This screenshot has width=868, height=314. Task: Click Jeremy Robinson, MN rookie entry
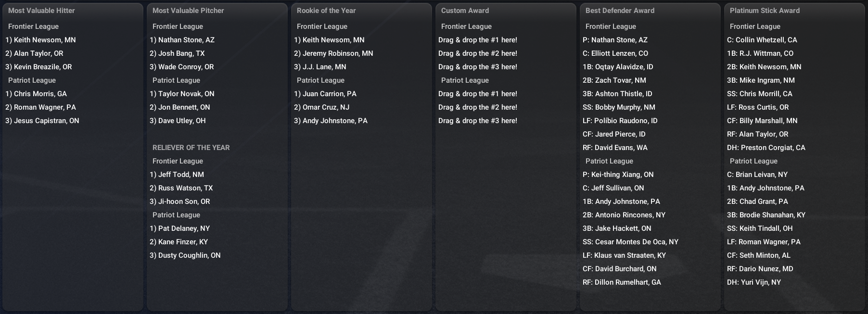[x=338, y=53]
